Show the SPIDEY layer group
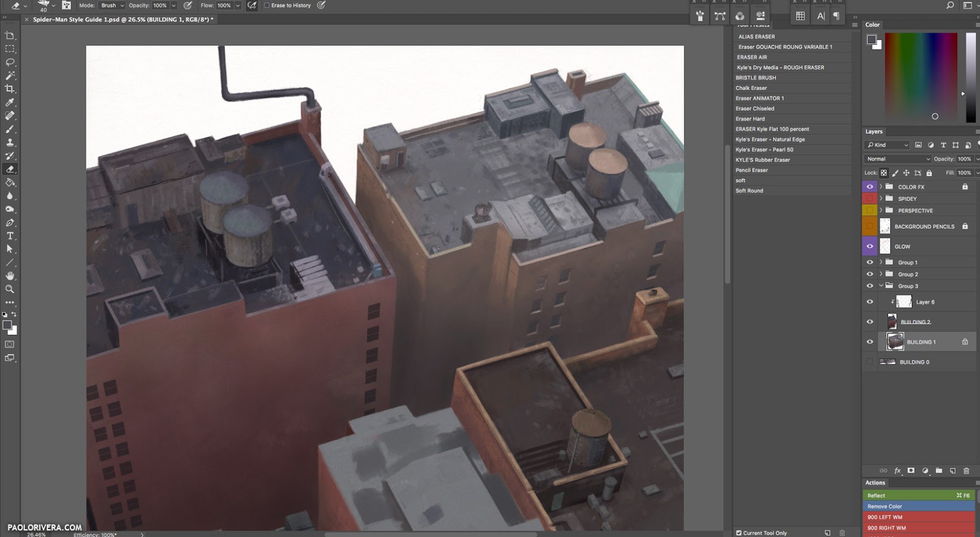The height and width of the screenshot is (537, 980). pyautogui.click(x=870, y=199)
